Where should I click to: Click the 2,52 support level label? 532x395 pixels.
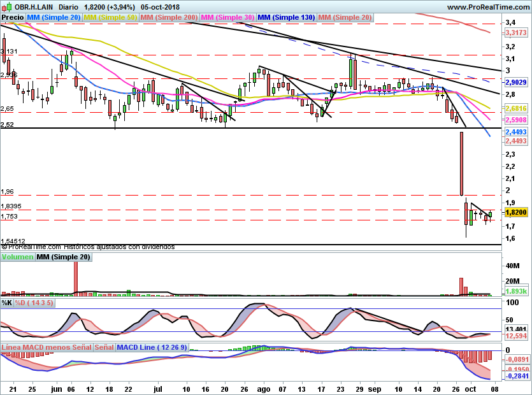(x=7, y=124)
